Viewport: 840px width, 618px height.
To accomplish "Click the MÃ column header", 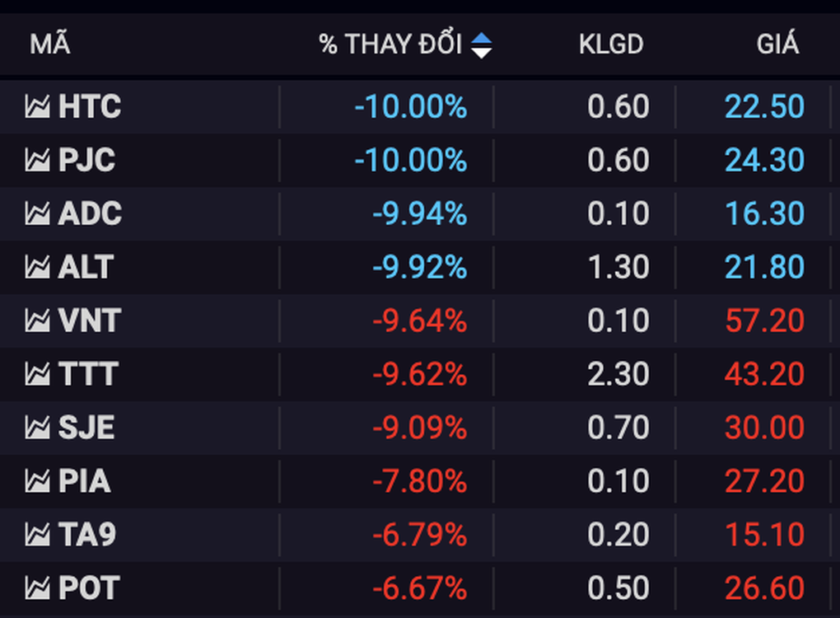I will [x=49, y=44].
